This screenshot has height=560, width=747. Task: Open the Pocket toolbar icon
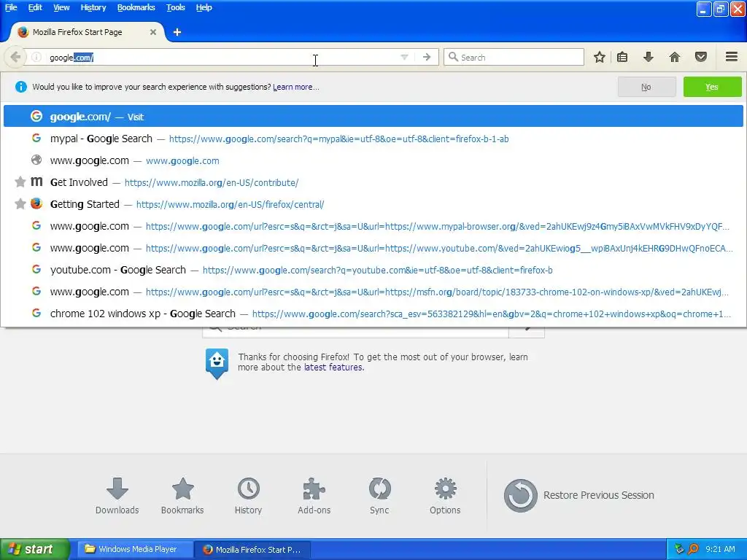pos(701,57)
